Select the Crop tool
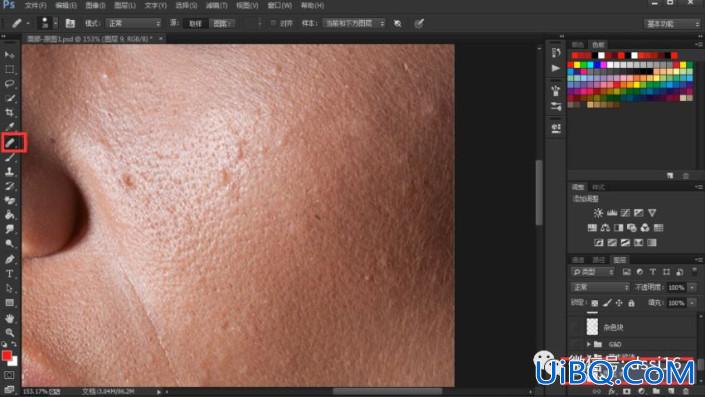Viewport: 705px width, 397px height. (x=9, y=113)
